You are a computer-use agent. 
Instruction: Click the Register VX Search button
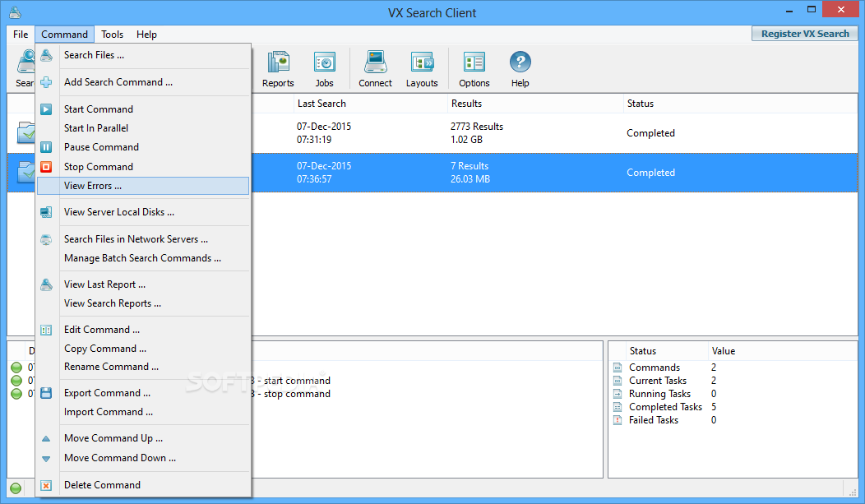(805, 34)
